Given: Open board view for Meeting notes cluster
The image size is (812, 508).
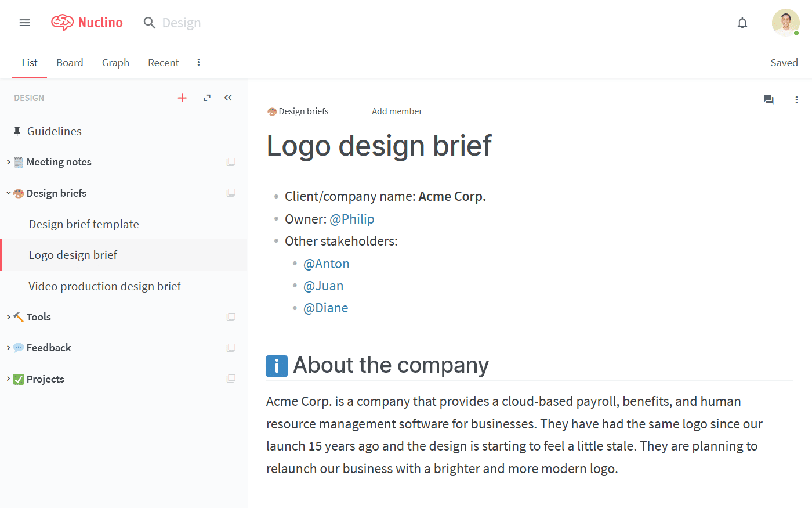Looking at the screenshot, I should pos(231,162).
